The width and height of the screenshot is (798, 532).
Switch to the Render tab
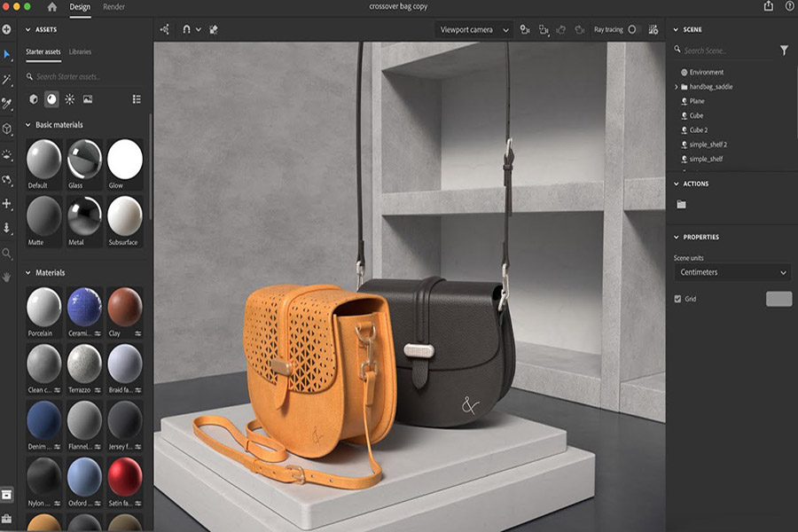(114, 6)
